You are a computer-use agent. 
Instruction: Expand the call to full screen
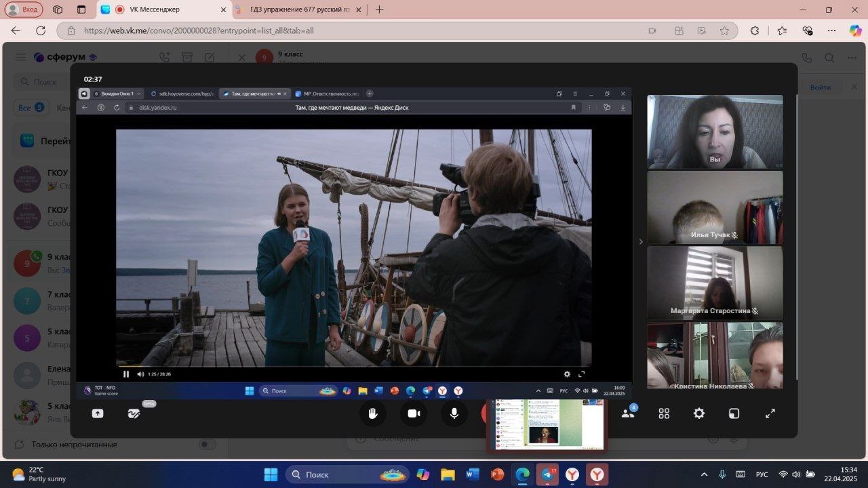tap(770, 413)
